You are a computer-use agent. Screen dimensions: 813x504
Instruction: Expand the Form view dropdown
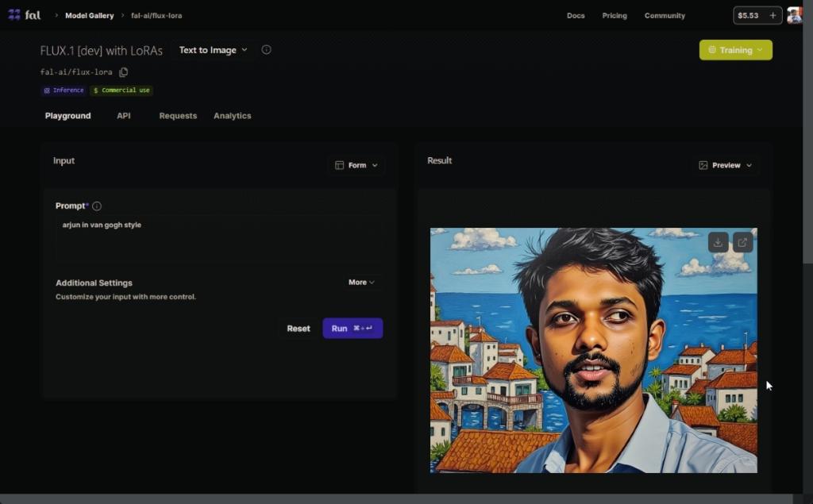coord(356,165)
